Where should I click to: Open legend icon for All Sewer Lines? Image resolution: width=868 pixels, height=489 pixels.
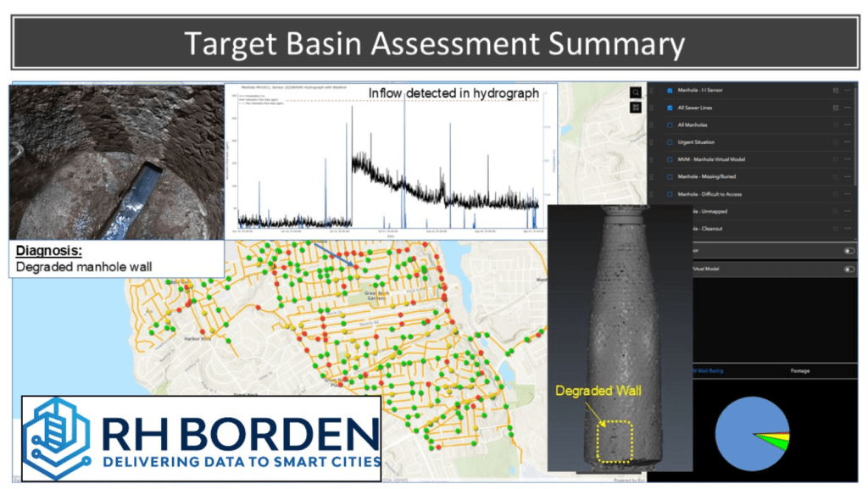tap(835, 108)
